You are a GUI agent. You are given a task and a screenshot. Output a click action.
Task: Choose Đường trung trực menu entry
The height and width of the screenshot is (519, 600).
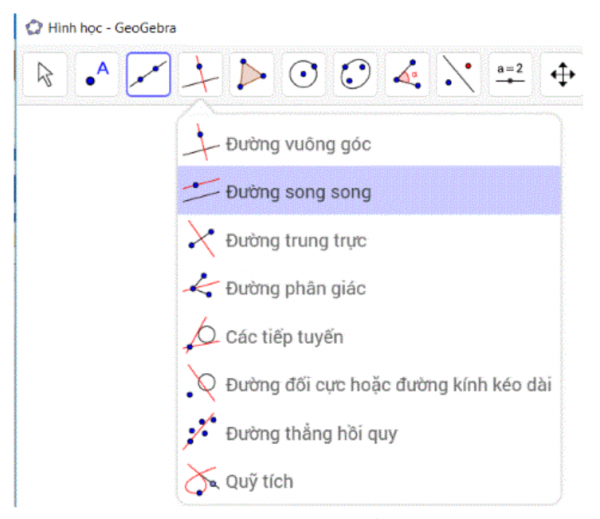click(x=369, y=240)
